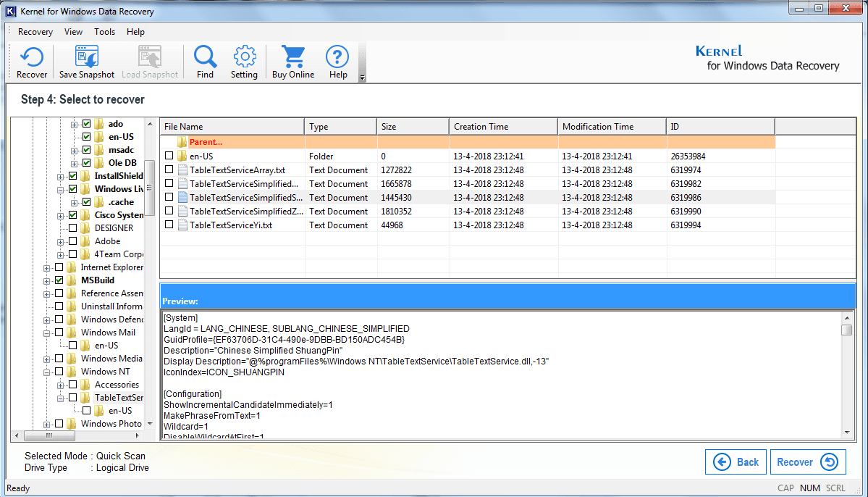Click the TableTextServiceSimplifiedZ... file icon

(x=182, y=211)
